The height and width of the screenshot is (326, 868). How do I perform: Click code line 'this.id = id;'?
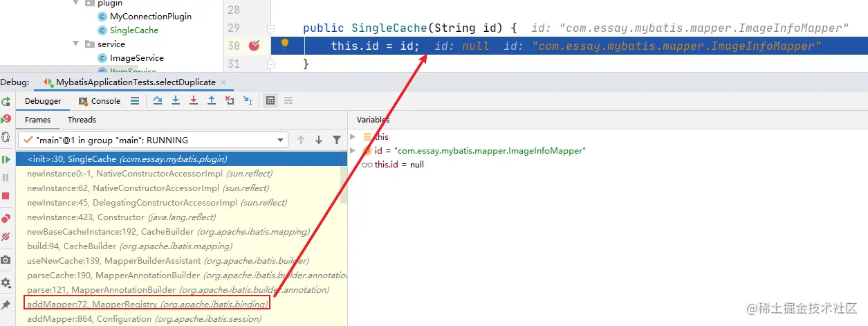375,46
